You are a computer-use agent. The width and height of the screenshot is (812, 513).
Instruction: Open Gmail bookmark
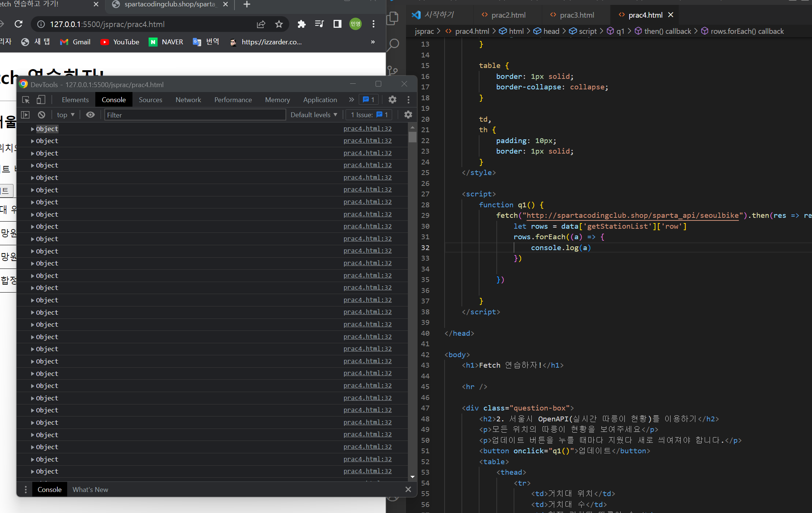pos(75,42)
